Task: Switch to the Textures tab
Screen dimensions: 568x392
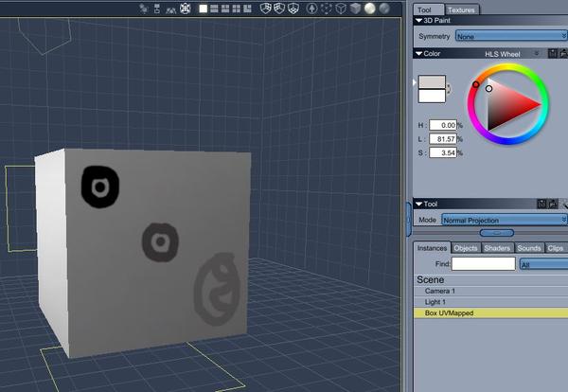Action: [x=462, y=9]
